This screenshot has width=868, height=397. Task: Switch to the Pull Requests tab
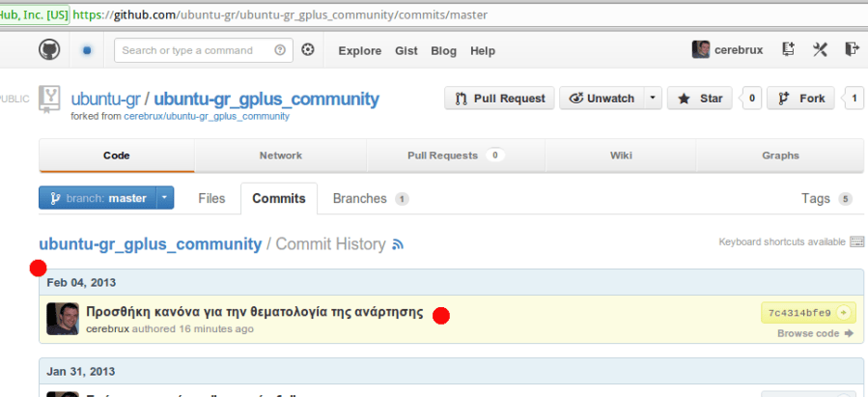coord(456,156)
